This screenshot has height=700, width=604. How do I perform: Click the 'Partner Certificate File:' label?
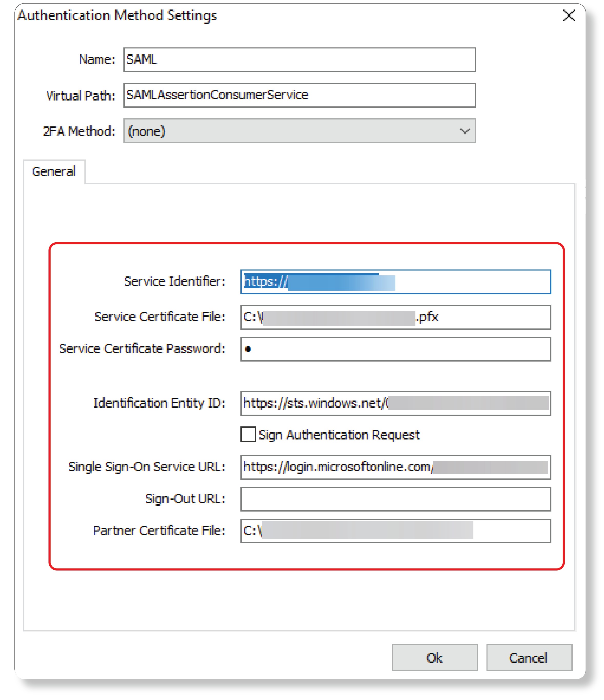159,531
